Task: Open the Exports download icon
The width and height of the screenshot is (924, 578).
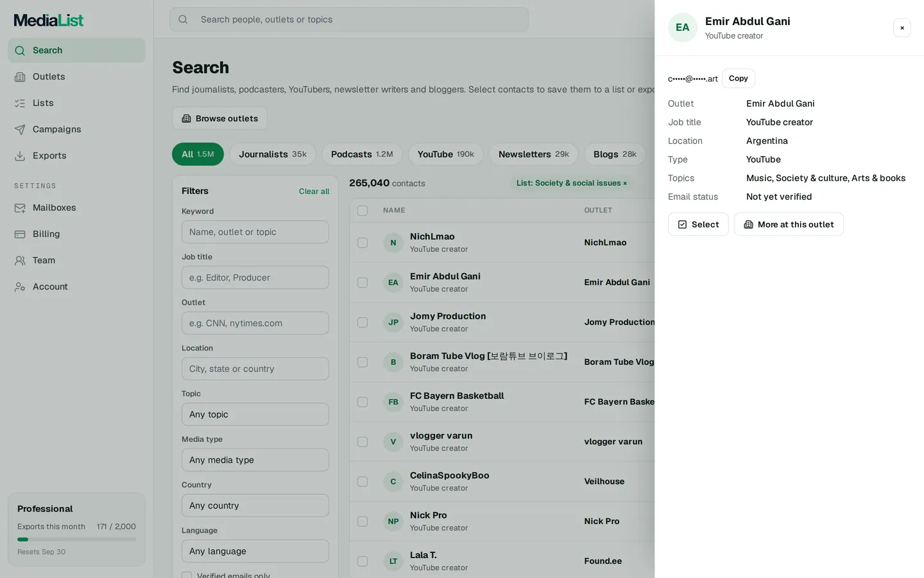Action: click(20, 155)
